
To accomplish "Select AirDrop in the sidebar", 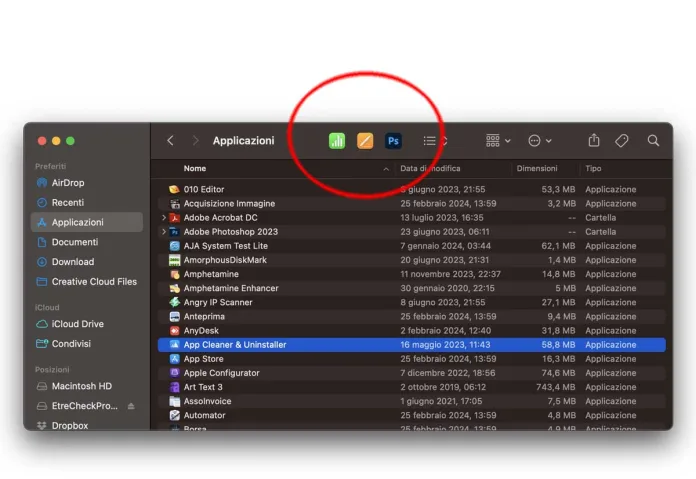I will click(87, 182).
